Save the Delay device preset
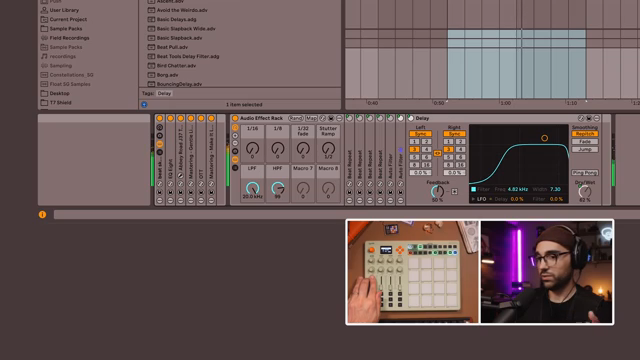 coord(589,118)
